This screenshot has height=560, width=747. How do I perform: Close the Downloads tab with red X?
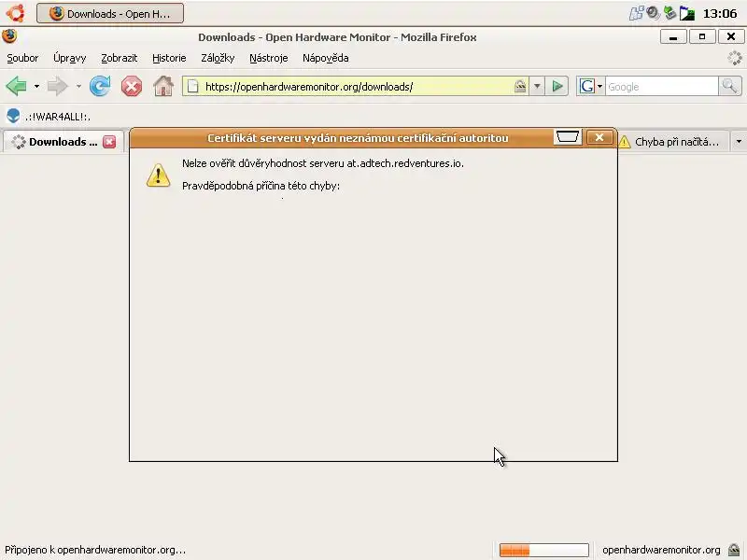[109, 142]
